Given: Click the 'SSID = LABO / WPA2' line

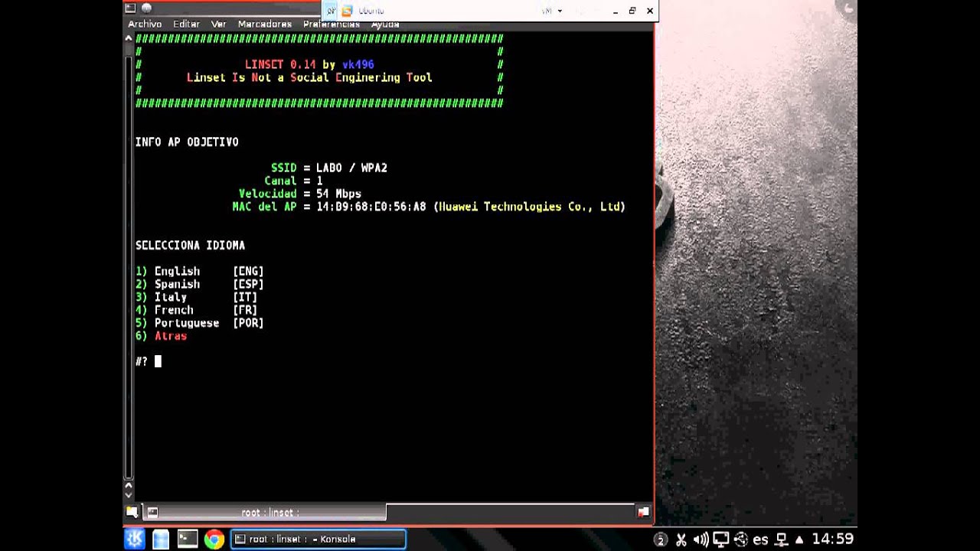Looking at the screenshot, I should (329, 168).
